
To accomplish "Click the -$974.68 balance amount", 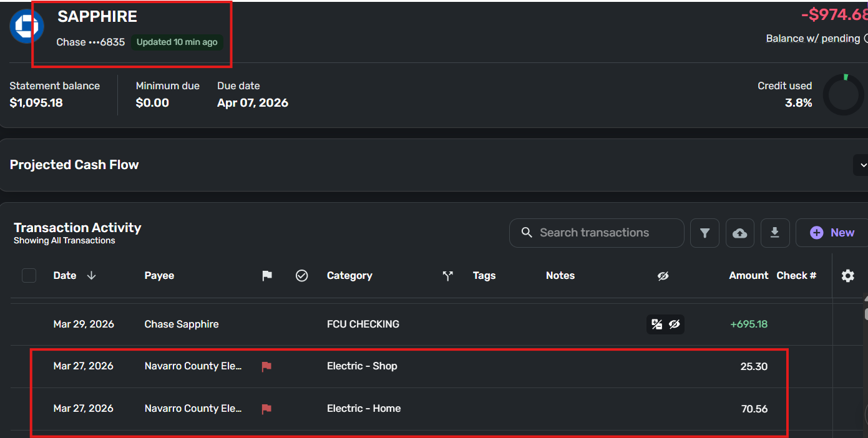I will pos(834,14).
